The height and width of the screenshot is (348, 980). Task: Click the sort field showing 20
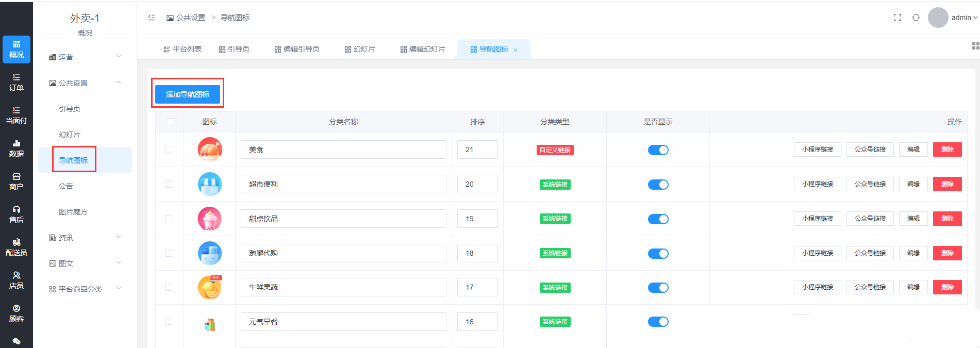click(x=477, y=184)
